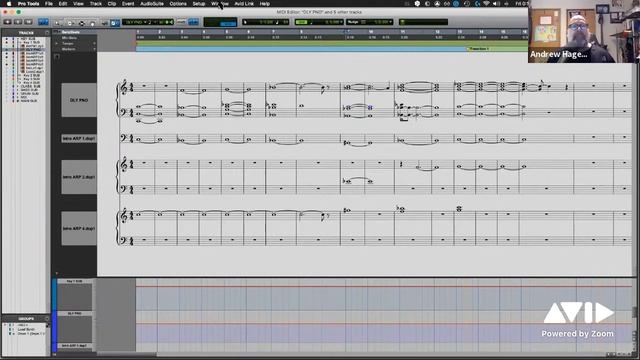Open the Avid Link menu
Viewport: 640px width, 360px height.
[x=244, y=4]
